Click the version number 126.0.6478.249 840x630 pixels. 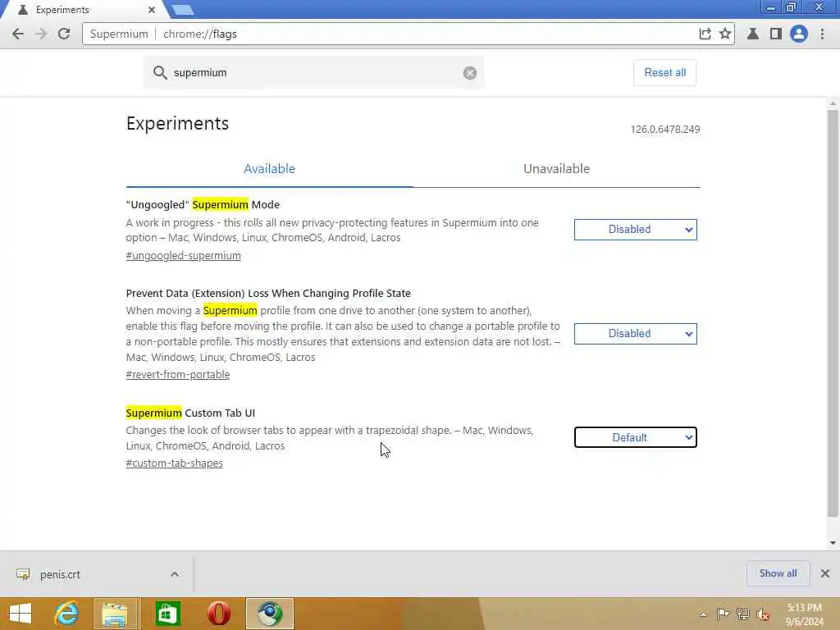coord(664,129)
